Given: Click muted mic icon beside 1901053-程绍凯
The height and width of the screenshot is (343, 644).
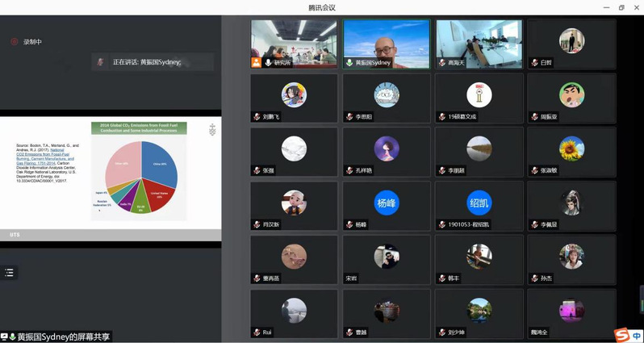Looking at the screenshot, I should coord(442,224).
